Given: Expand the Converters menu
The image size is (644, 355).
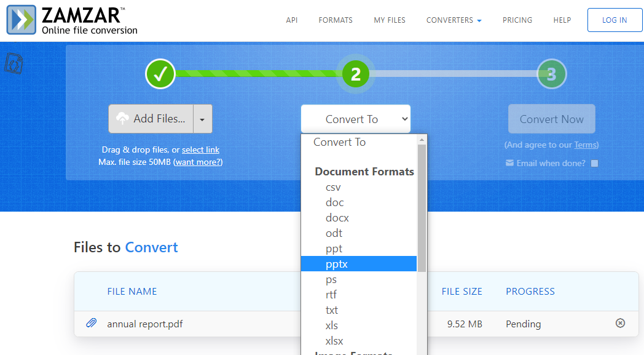Looking at the screenshot, I should (454, 20).
